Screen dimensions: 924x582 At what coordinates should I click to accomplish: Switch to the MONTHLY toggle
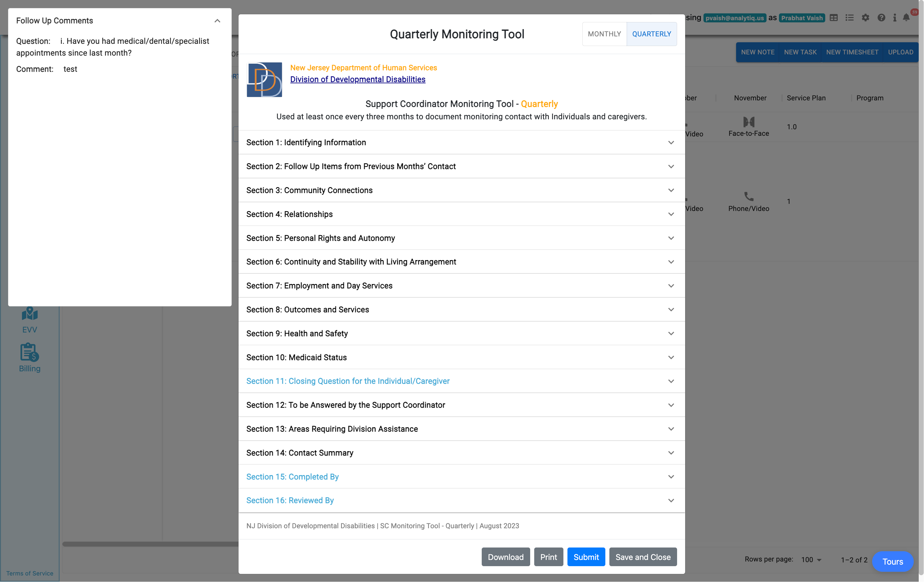[604, 34]
